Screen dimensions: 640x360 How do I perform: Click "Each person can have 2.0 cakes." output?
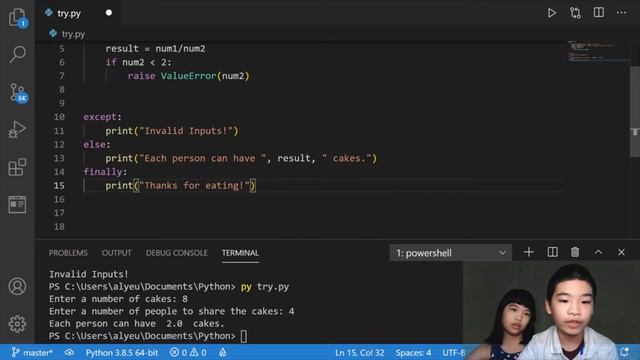click(x=137, y=324)
